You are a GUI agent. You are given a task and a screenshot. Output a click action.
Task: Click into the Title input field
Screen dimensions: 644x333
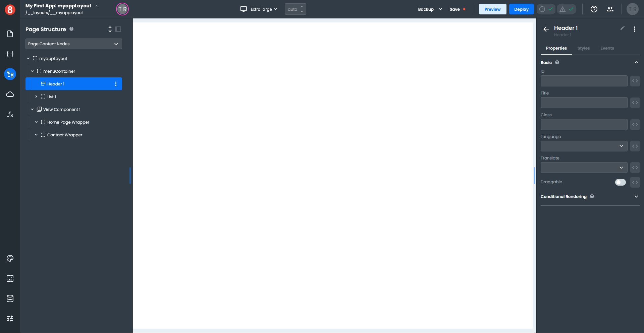tap(584, 103)
